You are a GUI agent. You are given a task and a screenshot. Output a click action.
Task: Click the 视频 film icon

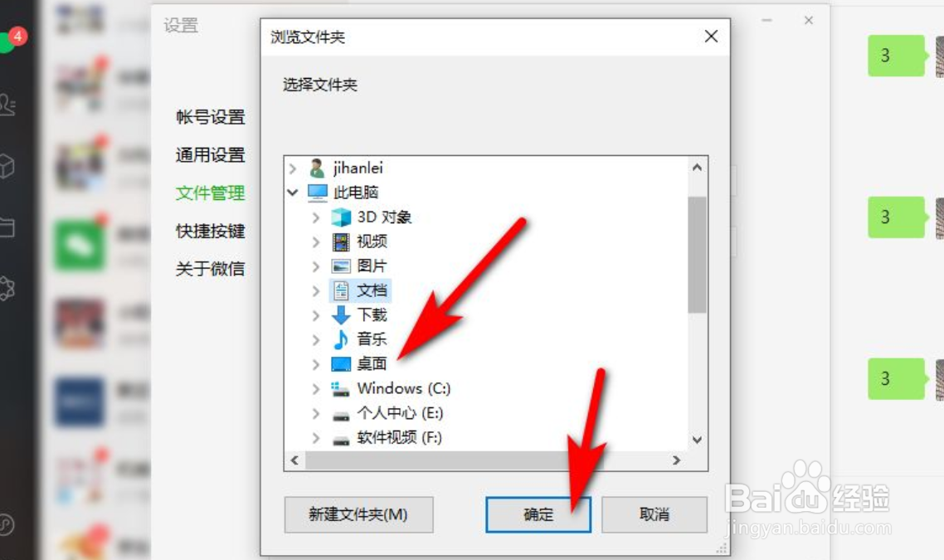pos(341,242)
